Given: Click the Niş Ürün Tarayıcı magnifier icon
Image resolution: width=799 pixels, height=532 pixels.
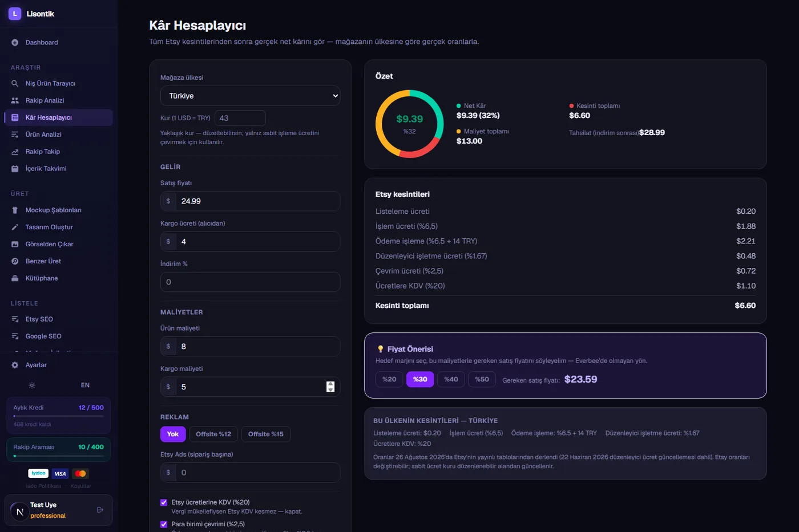Looking at the screenshot, I should click(x=15, y=83).
